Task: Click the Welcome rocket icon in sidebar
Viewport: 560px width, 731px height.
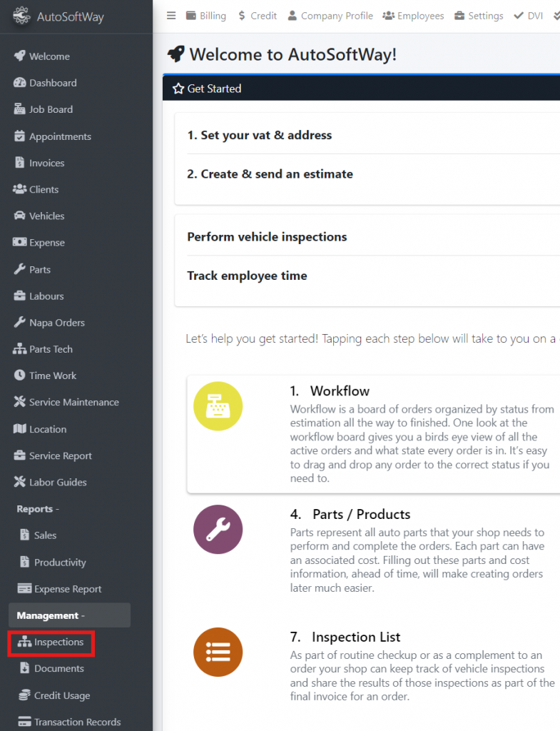Action: (19, 56)
